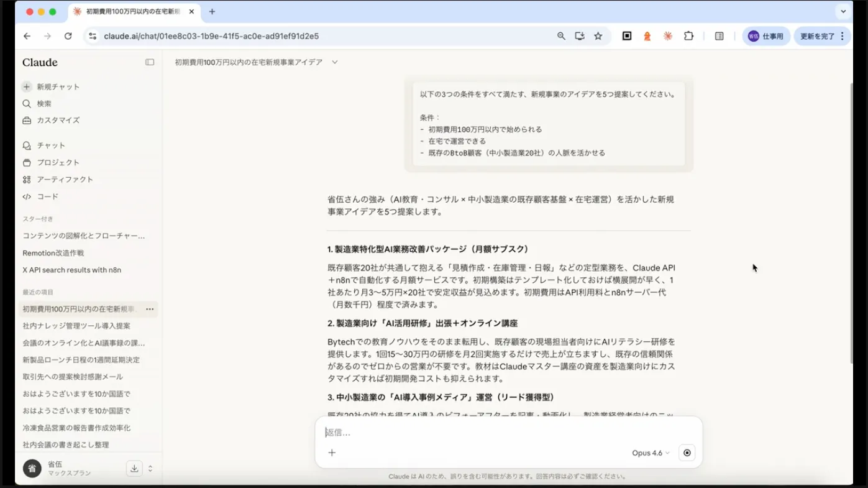Click heading 3. 中小製造業の「AI導入事例メディア」
This screenshot has height=488, width=868.
pyautogui.click(x=441, y=397)
